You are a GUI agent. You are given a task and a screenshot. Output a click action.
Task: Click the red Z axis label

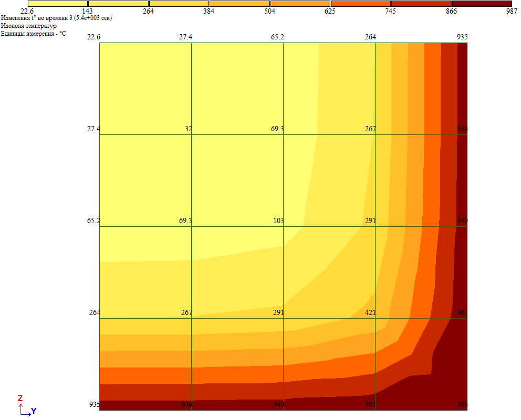20,398
